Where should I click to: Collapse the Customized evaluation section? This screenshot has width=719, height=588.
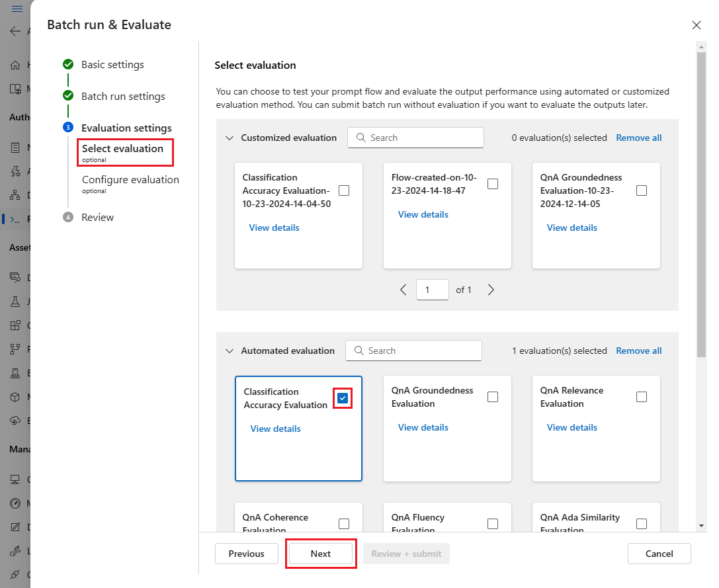230,138
